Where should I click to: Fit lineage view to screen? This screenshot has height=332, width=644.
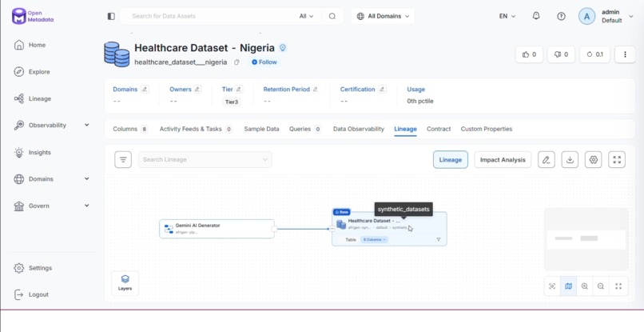click(618, 286)
